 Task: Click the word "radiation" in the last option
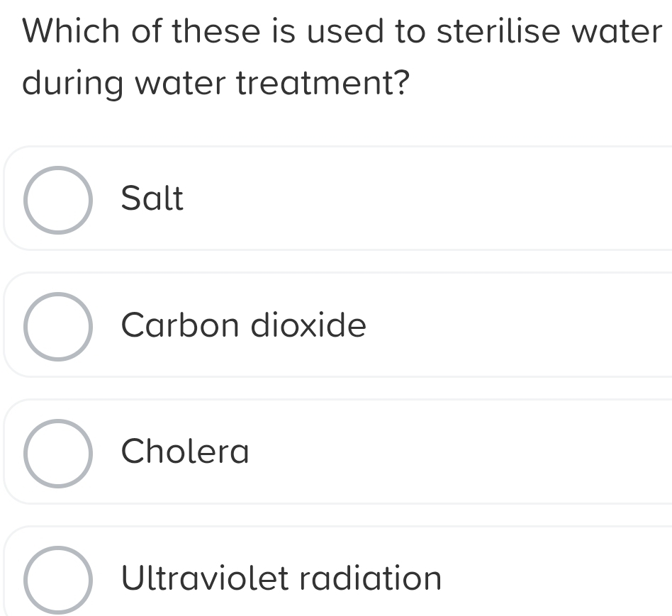pos(371,578)
